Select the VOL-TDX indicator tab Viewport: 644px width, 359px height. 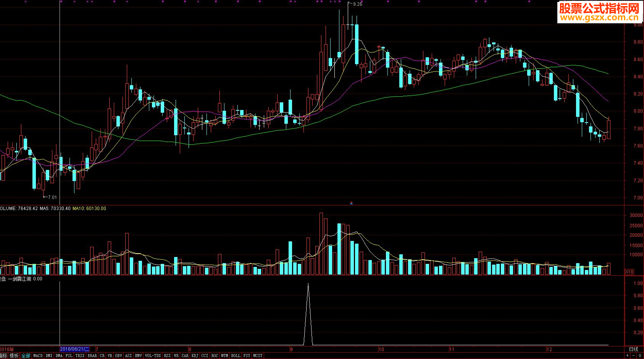[x=153, y=356]
